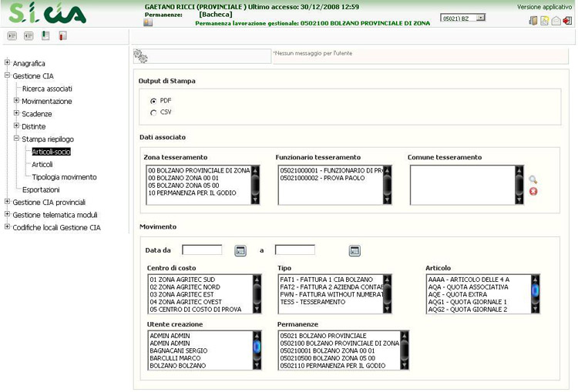Click the [Bacheca] link
578x392 pixels.
point(216,15)
